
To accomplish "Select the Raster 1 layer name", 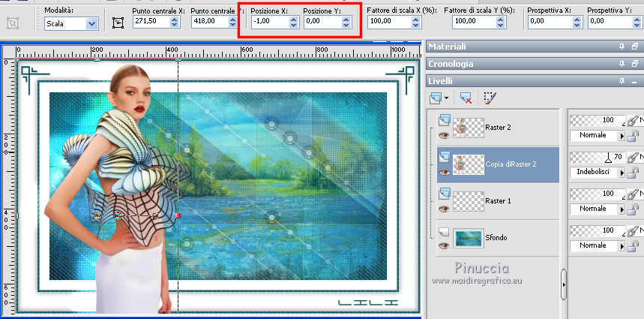I will click(498, 201).
